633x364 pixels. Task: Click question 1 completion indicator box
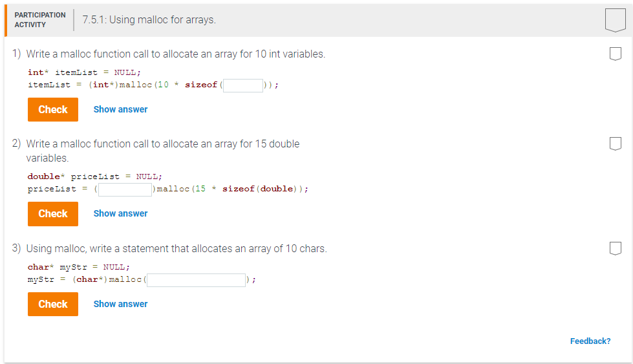(x=615, y=53)
